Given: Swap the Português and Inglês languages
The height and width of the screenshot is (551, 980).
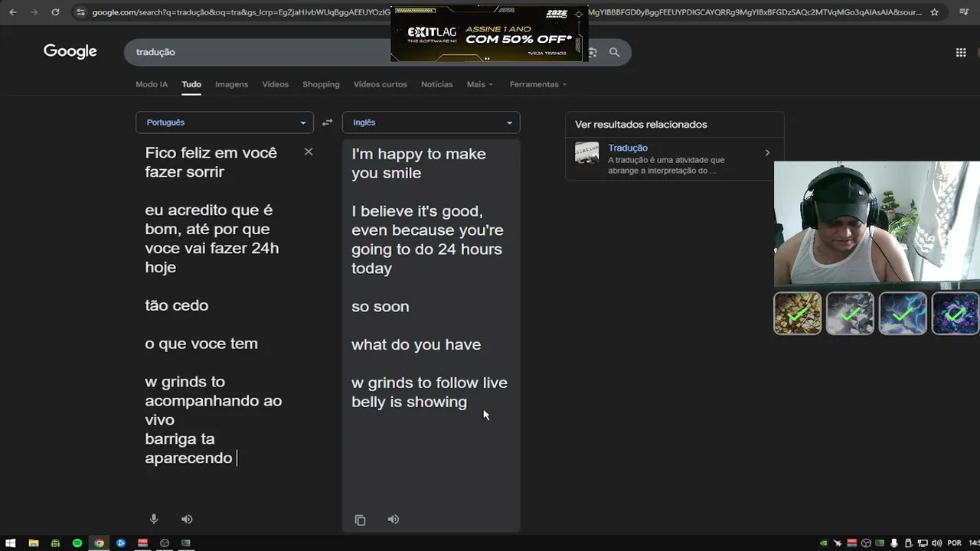Looking at the screenshot, I should click(x=328, y=122).
